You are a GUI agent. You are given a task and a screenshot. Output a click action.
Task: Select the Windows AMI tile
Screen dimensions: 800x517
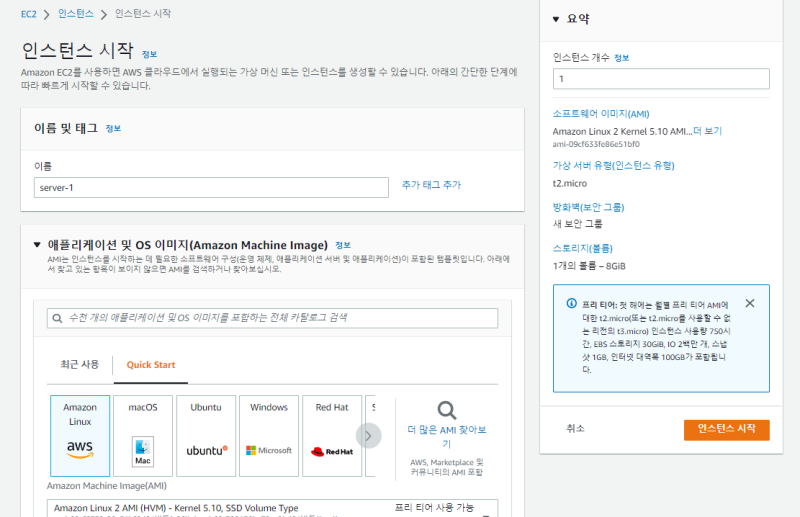(269, 435)
